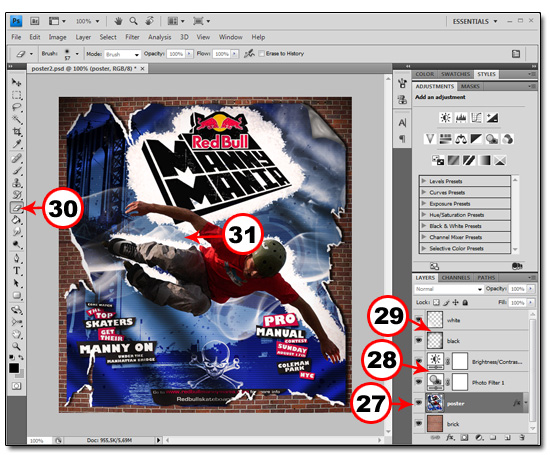This screenshot has width=550, height=455.
Task: Toggle Lock transparent pixels
Action: 436,302
